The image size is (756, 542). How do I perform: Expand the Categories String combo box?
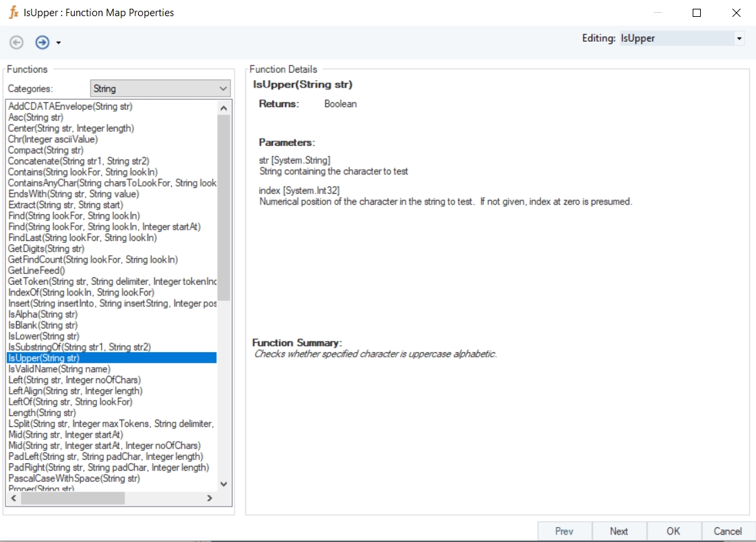pyautogui.click(x=223, y=88)
